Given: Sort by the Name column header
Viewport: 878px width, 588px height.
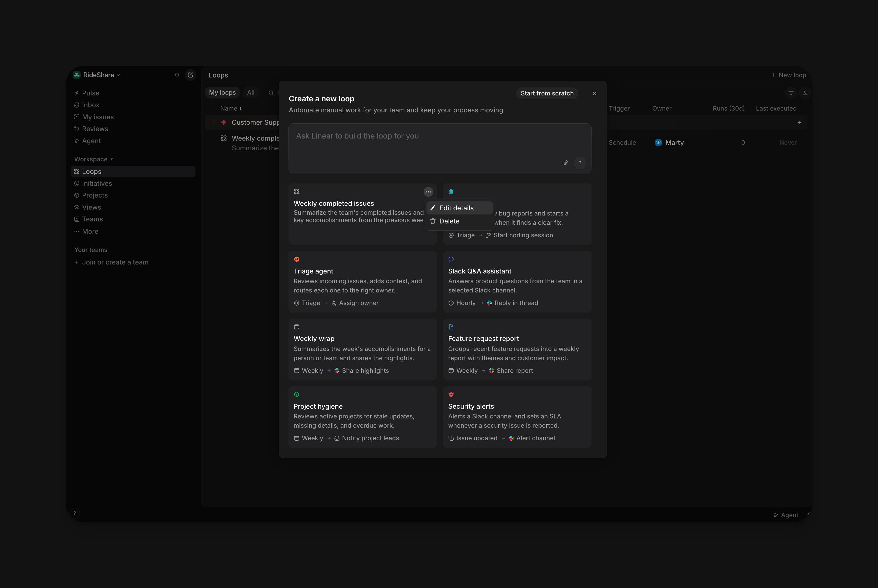Looking at the screenshot, I should [231, 108].
